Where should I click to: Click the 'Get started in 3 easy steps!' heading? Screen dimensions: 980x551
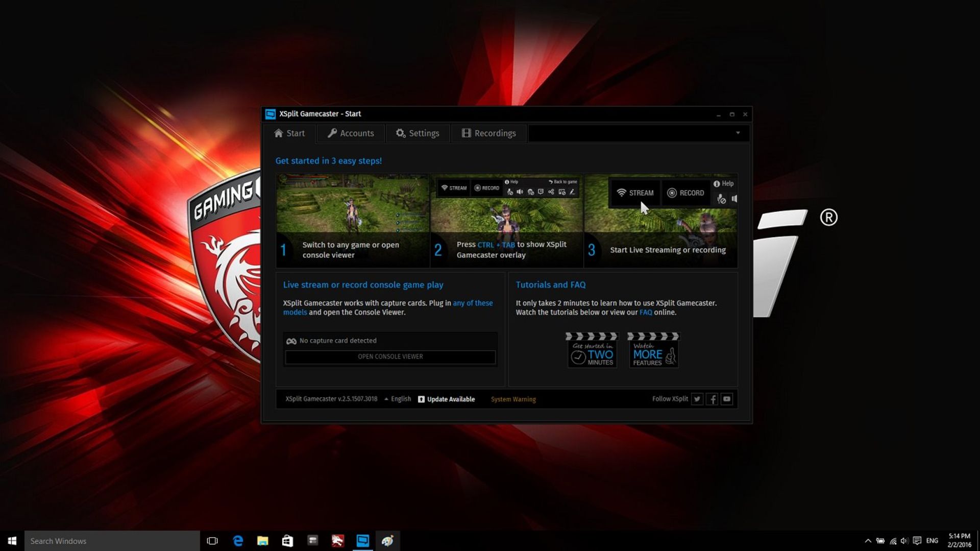click(329, 161)
